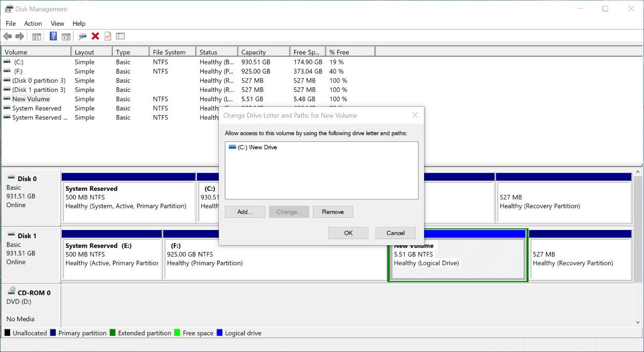Open the Action menu
The image size is (644, 352).
click(33, 24)
